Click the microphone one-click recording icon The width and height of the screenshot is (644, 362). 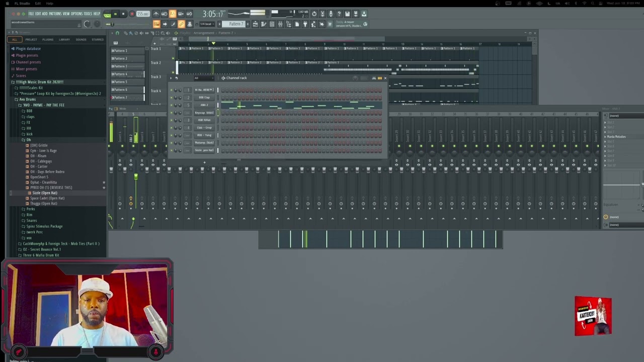331,14
